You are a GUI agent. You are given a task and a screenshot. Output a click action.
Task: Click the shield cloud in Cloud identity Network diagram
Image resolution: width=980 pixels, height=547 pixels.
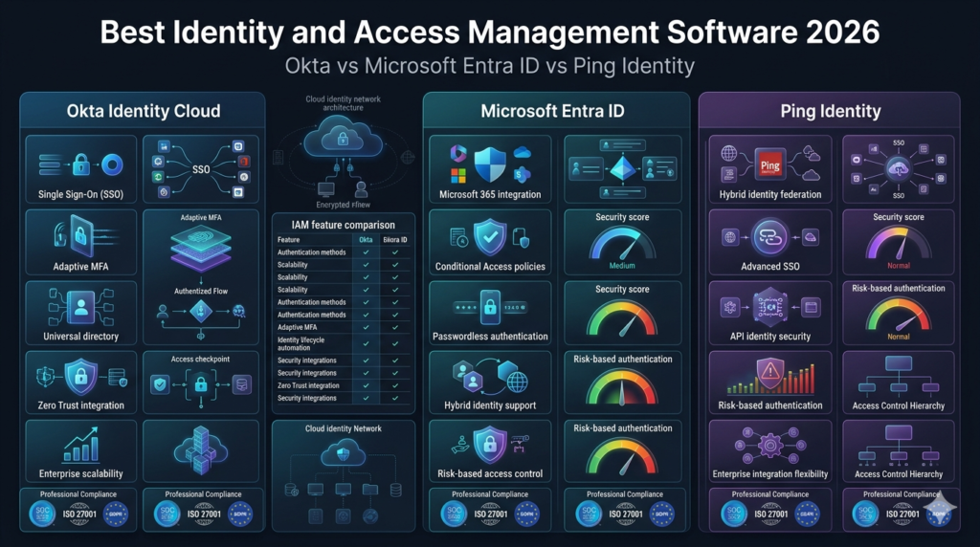[343, 453]
